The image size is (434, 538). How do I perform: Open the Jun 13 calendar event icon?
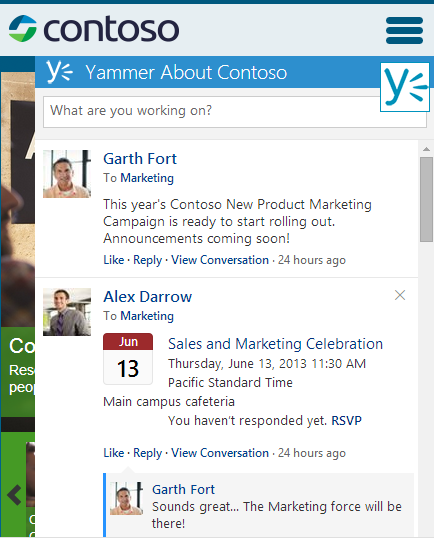point(128,359)
